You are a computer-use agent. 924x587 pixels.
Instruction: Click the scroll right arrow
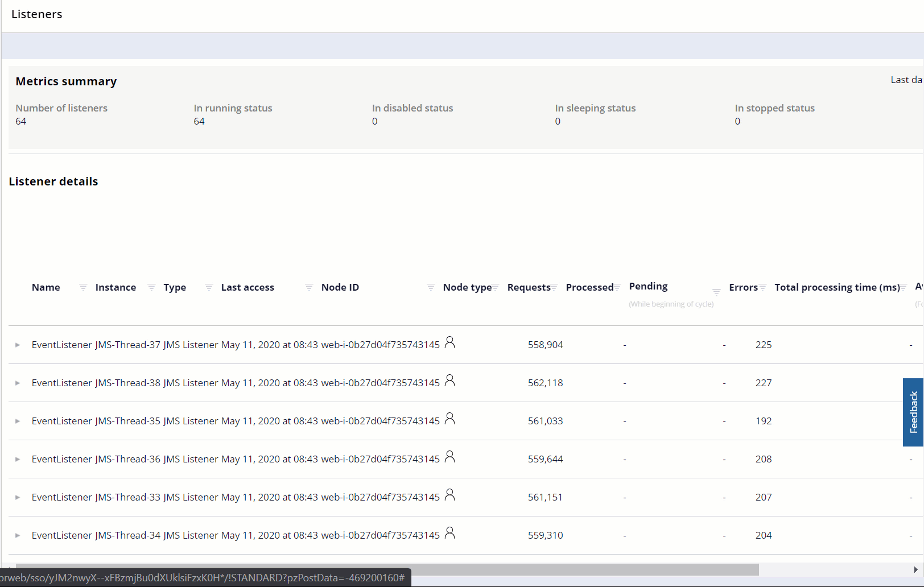[915, 569]
